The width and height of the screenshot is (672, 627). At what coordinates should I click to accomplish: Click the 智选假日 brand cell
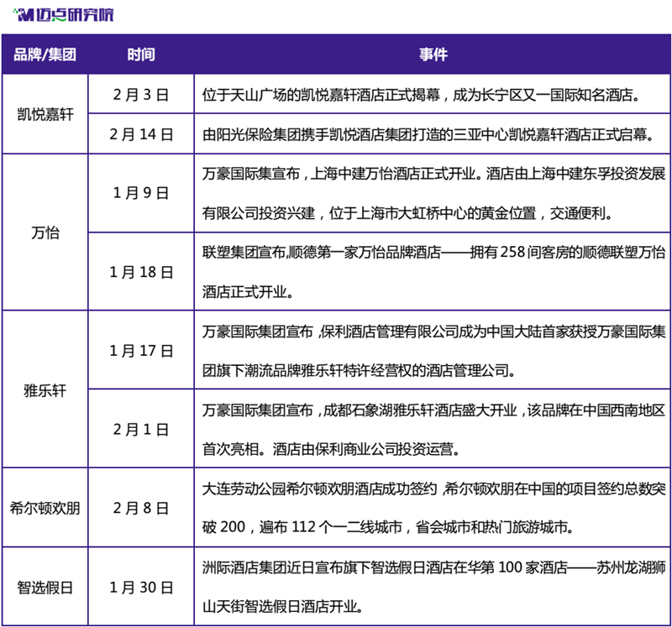point(45,587)
